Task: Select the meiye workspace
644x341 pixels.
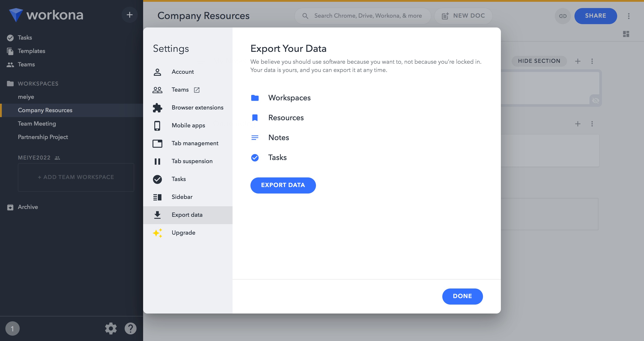Action: pos(26,97)
